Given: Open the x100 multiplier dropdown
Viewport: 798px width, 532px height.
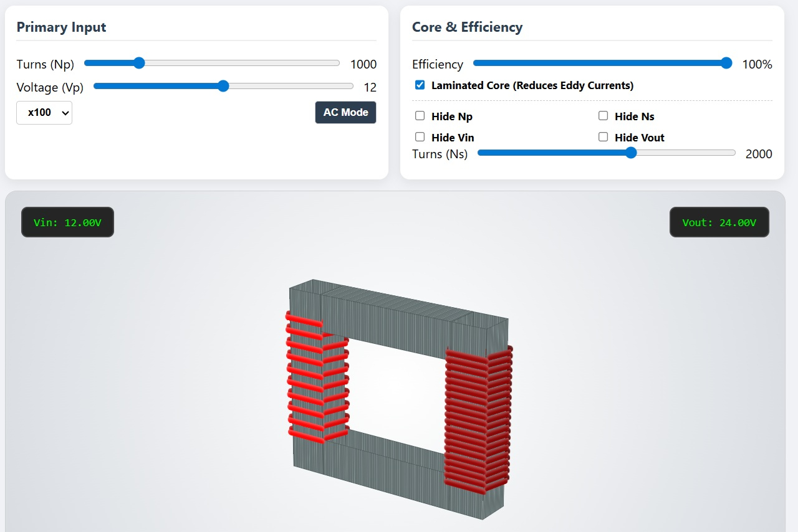Looking at the screenshot, I should pos(44,113).
